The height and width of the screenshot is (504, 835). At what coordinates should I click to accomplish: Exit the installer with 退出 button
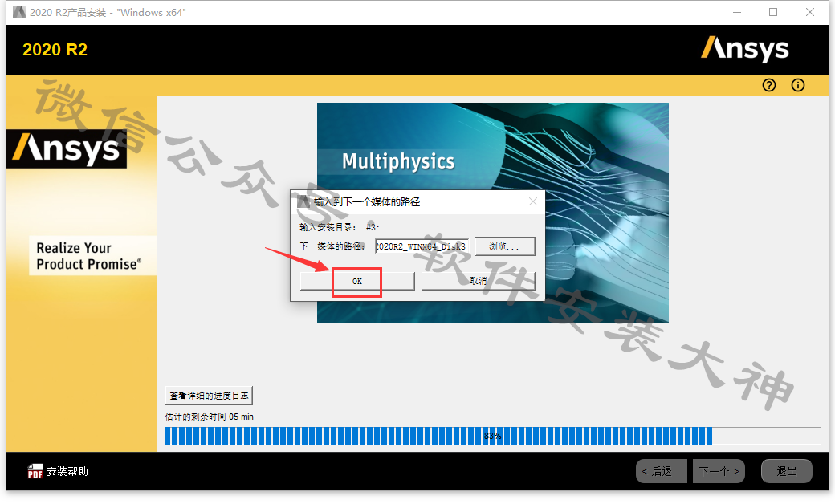pyautogui.click(x=786, y=471)
